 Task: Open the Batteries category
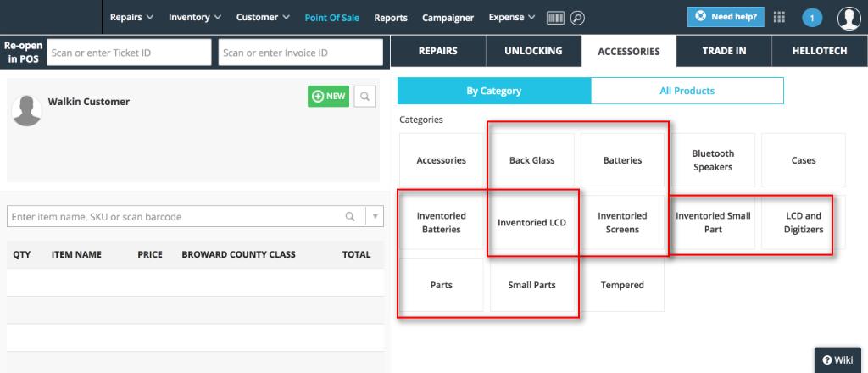point(622,160)
